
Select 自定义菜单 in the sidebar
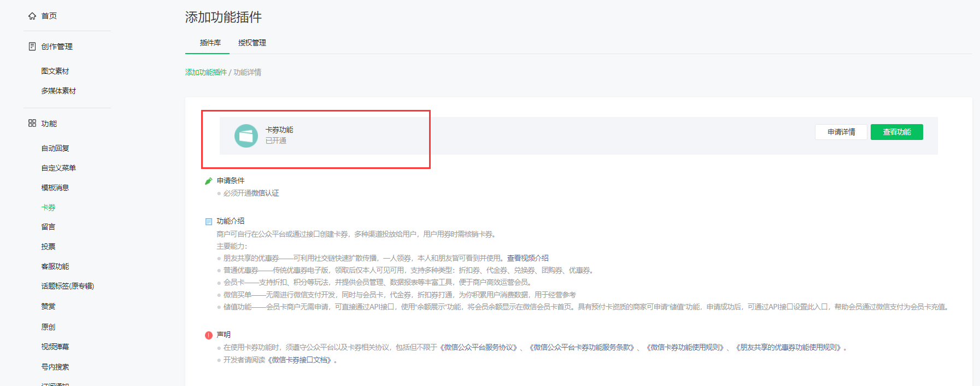pyautogui.click(x=58, y=168)
